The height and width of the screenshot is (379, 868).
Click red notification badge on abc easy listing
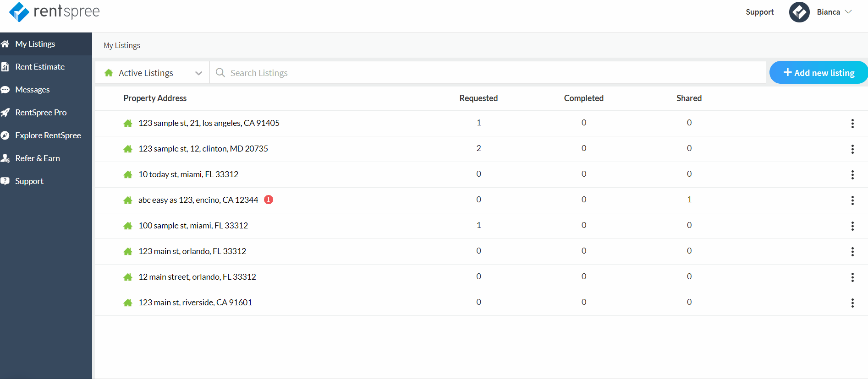[269, 200]
